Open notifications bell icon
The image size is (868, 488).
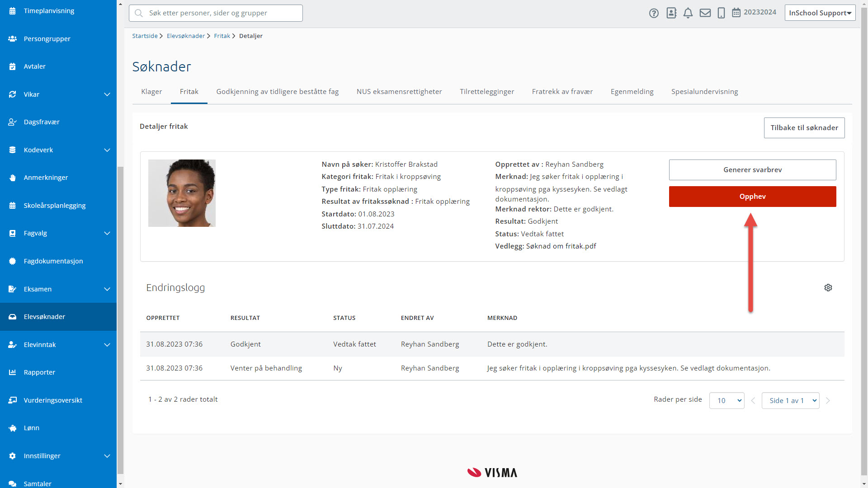tap(688, 13)
